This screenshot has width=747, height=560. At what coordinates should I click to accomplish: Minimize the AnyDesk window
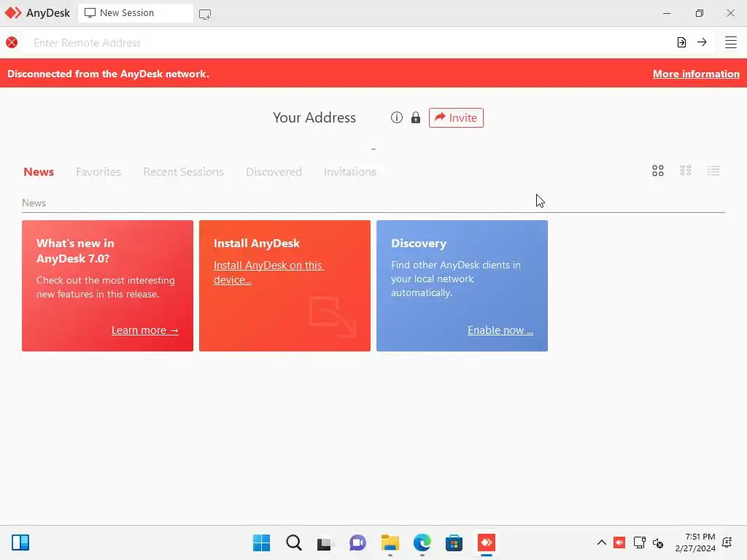point(667,13)
